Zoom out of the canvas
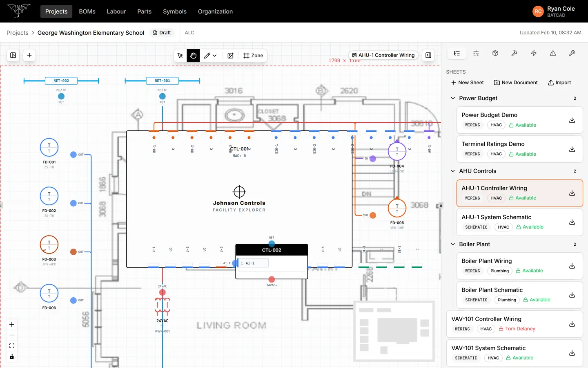The width and height of the screenshot is (588, 368). click(12, 335)
